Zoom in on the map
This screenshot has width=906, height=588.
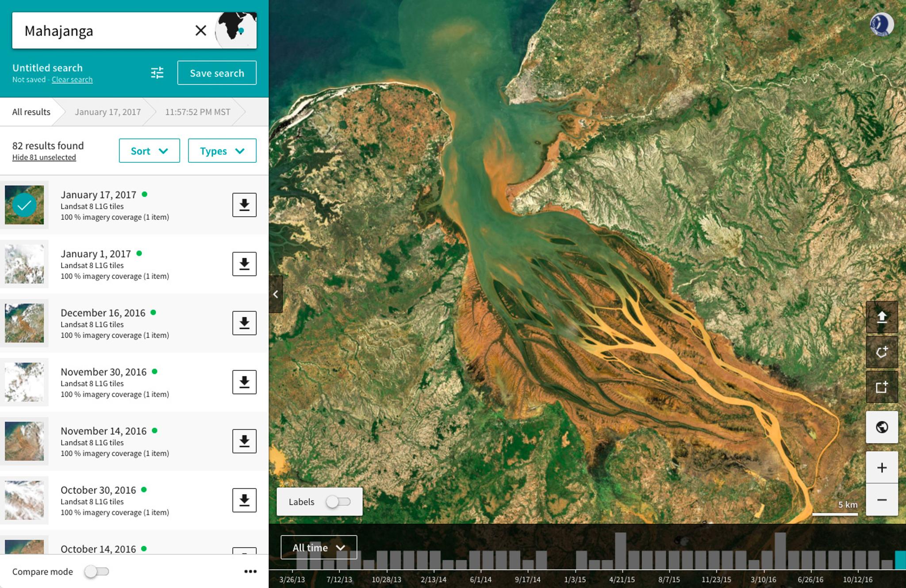click(882, 468)
